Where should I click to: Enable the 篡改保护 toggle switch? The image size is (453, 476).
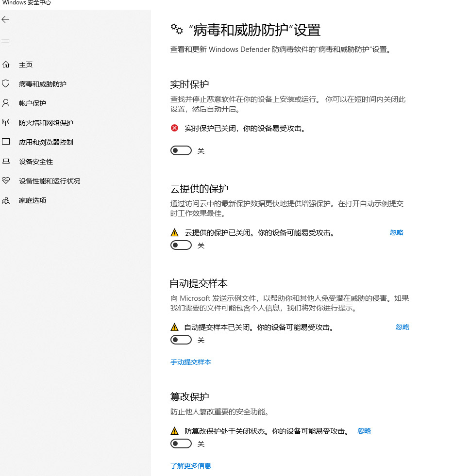181,443
